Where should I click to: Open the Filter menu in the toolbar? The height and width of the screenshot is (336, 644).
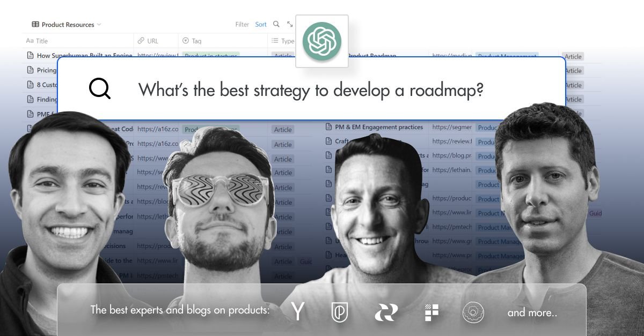tap(242, 24)
